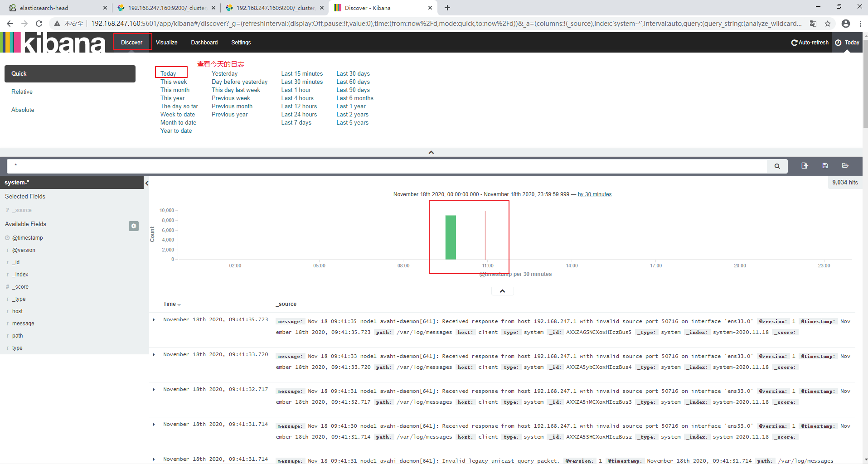Choose This month quick range
Viewport: 868px width, 464px height.
(x=175, y=90)
